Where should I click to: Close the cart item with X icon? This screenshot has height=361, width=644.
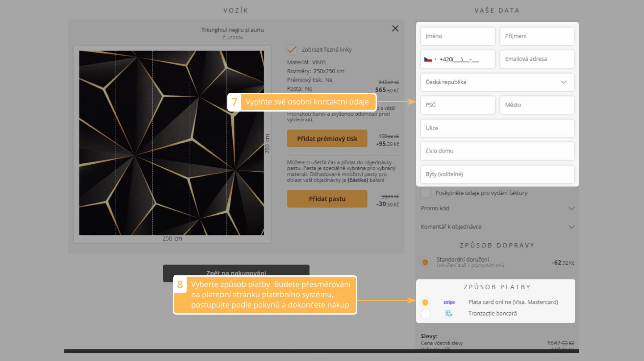[395, 29]
